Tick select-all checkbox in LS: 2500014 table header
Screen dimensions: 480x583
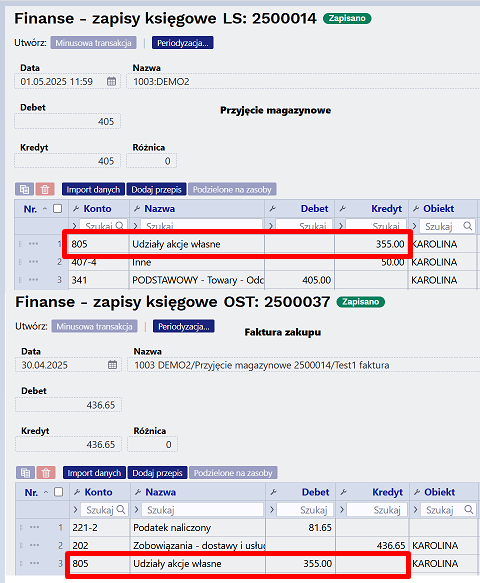click(58, 209)
